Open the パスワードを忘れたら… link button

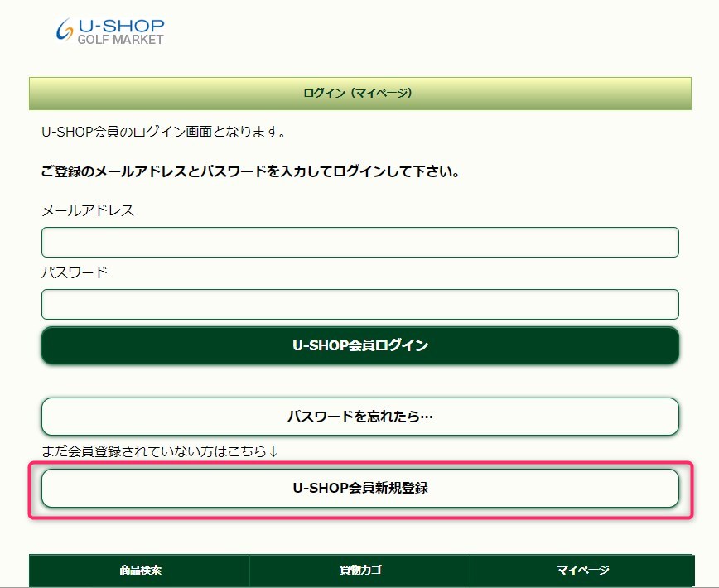click(360, 417)
